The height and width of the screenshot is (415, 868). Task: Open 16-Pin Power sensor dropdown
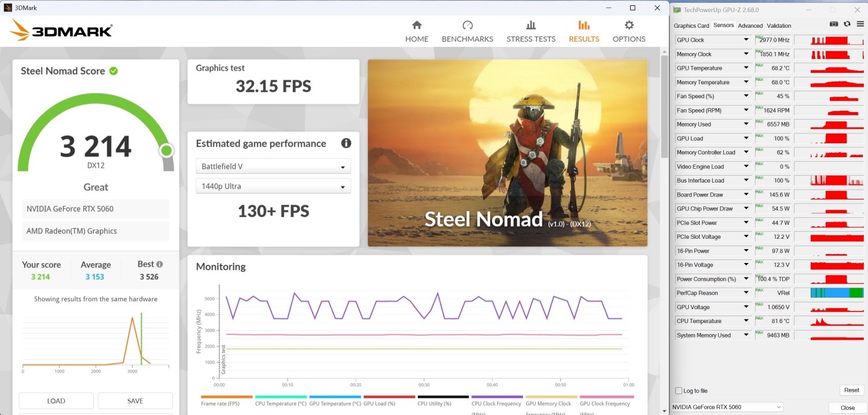[x=746, y=251]
